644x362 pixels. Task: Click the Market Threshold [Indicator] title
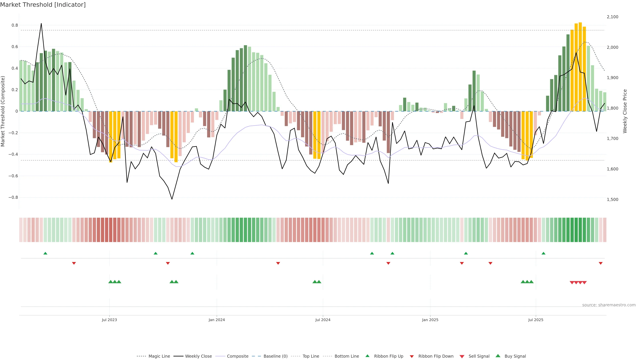pos(43,5)
